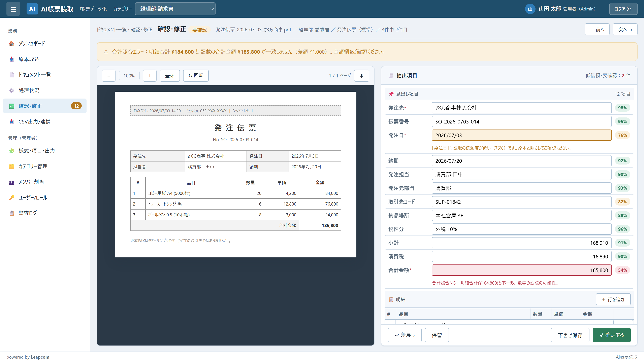Open 原本取込 in the sidebar

pyautogui.click(x=45, y=59)
